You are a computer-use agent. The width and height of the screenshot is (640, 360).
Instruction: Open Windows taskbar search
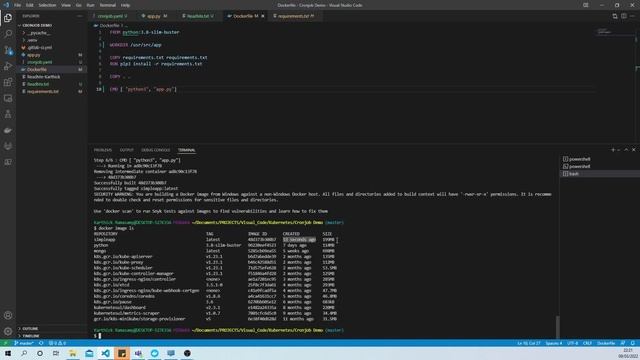coord(24,353)
